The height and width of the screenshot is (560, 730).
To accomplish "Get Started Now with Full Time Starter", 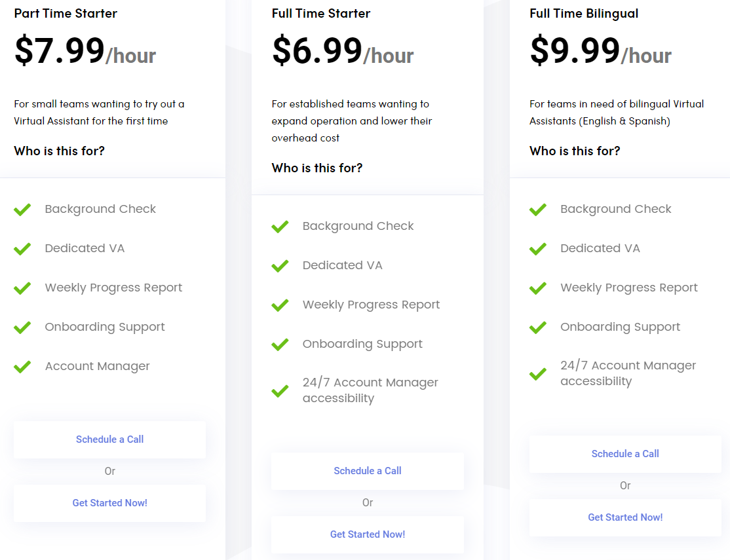I will (x=367, y=534).
